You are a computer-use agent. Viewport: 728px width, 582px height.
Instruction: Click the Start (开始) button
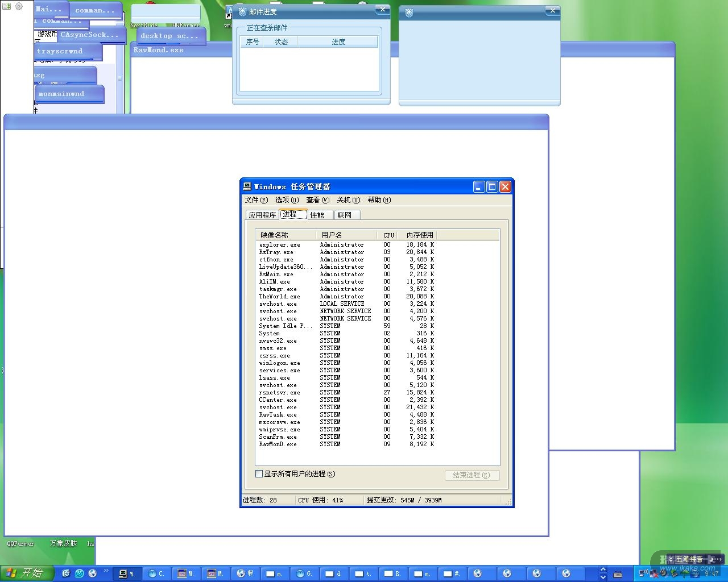pyautogui.click(x=26, y=573)
